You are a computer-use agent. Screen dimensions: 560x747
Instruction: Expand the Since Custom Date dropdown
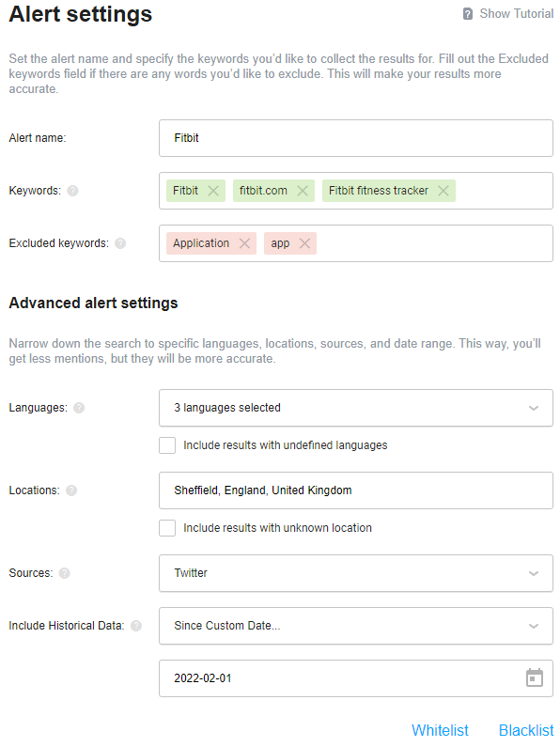356,626
